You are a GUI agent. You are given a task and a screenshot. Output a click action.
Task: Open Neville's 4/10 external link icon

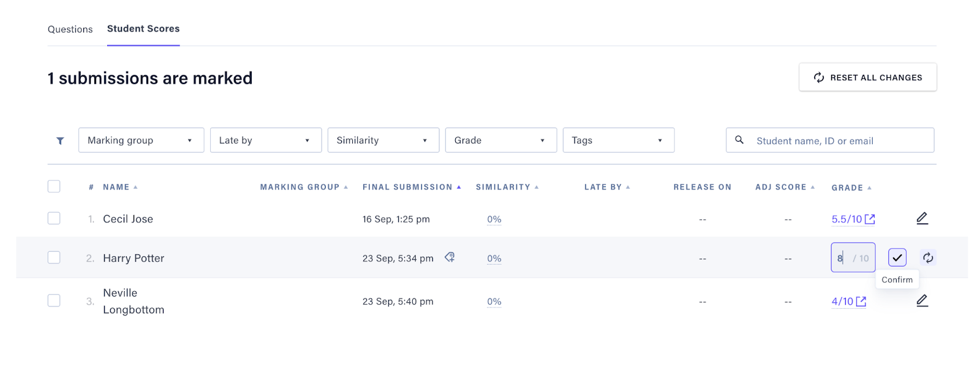861,301
